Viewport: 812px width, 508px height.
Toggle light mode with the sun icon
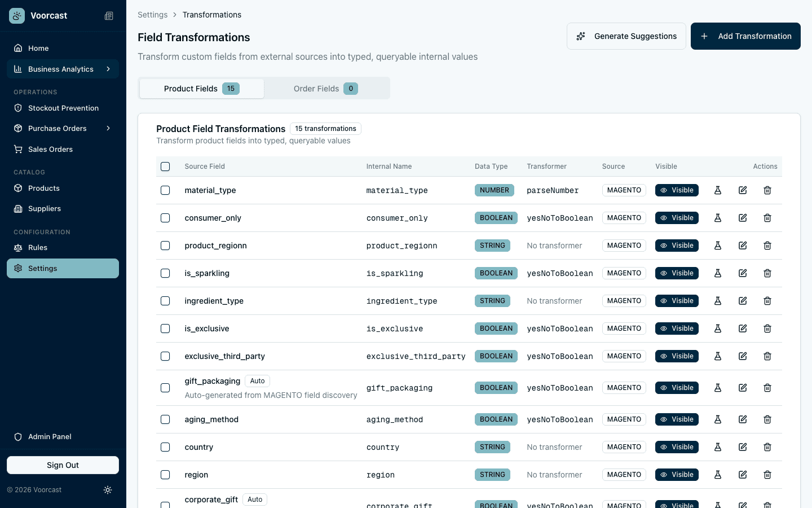pos(108,490)
